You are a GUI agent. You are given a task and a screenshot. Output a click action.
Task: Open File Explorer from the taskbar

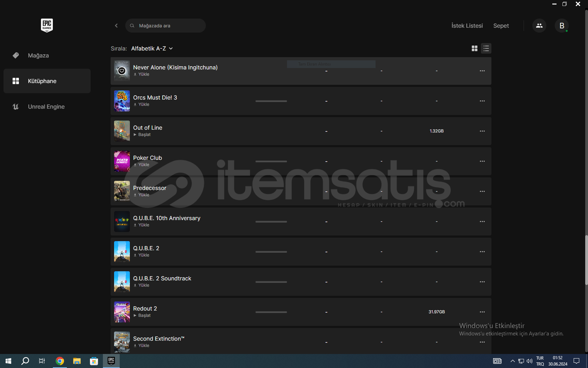77,361
